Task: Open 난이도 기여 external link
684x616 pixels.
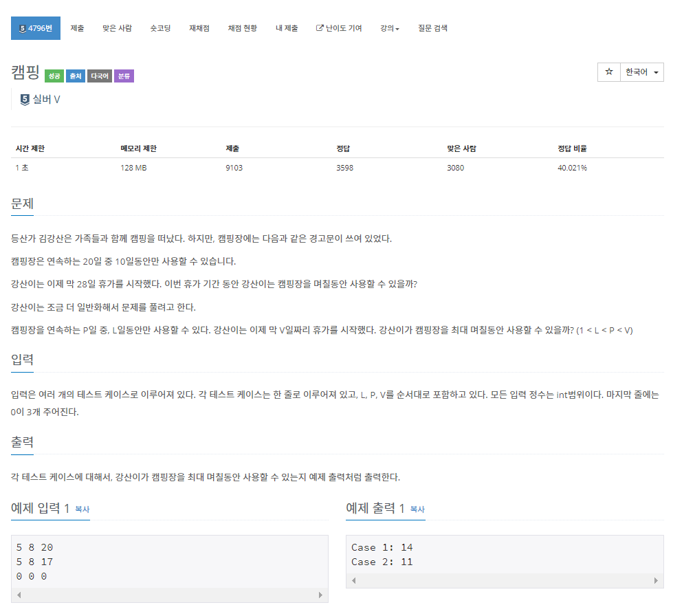Action: point(339,28)
